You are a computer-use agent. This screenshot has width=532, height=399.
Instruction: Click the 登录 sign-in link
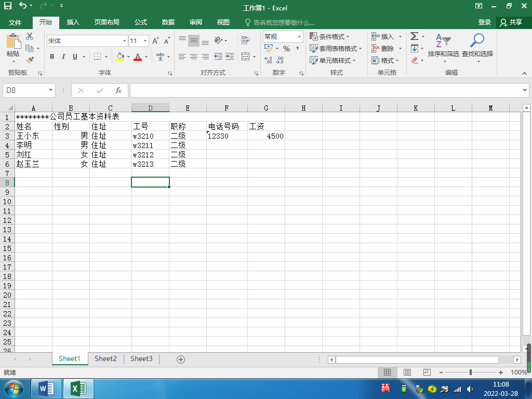pyautogui.click(x=485, y=22)
